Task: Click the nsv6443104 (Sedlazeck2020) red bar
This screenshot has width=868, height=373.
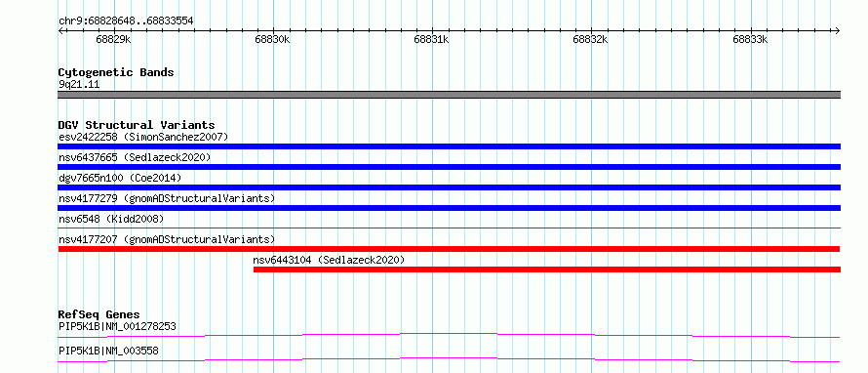Action: [547, 269]
